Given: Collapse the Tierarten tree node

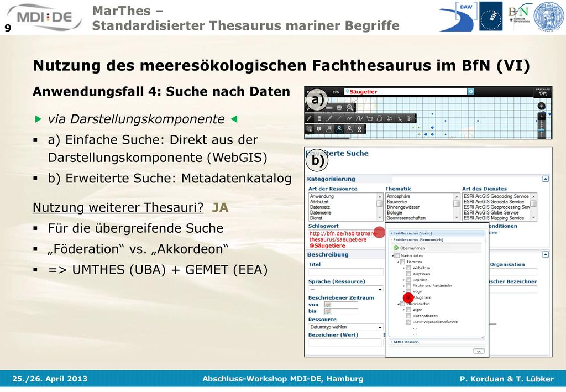Looking at the screenshot, I should pos(399,262).
